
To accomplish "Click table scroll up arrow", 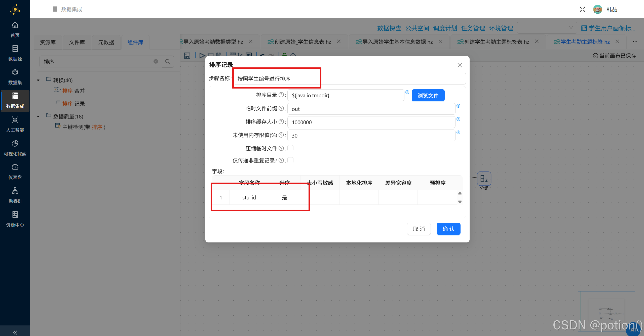I will 460,193.
